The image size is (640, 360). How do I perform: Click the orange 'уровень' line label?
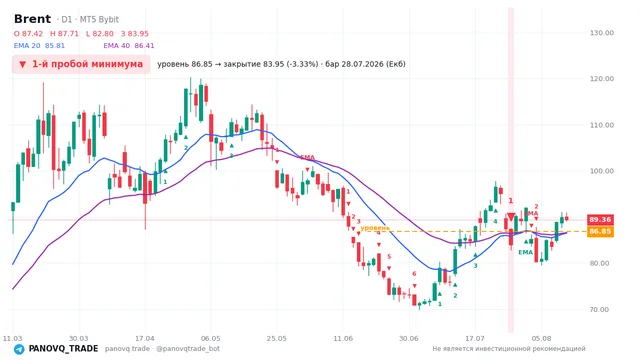375,228
